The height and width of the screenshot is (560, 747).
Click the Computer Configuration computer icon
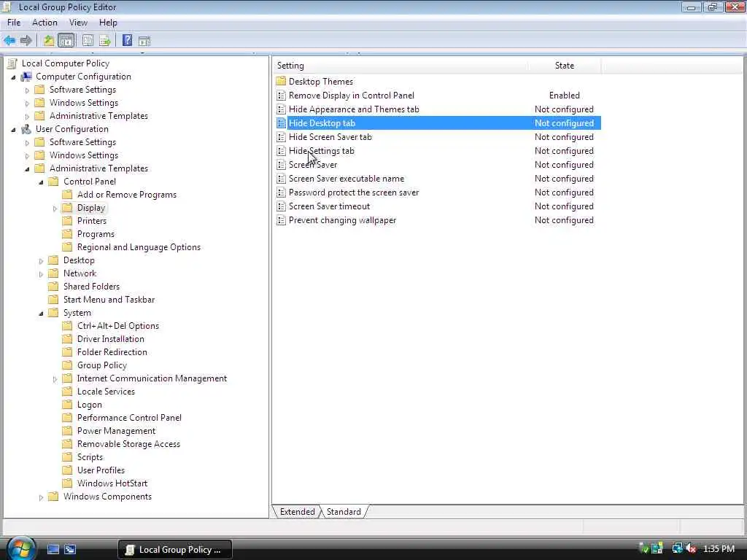26,77
